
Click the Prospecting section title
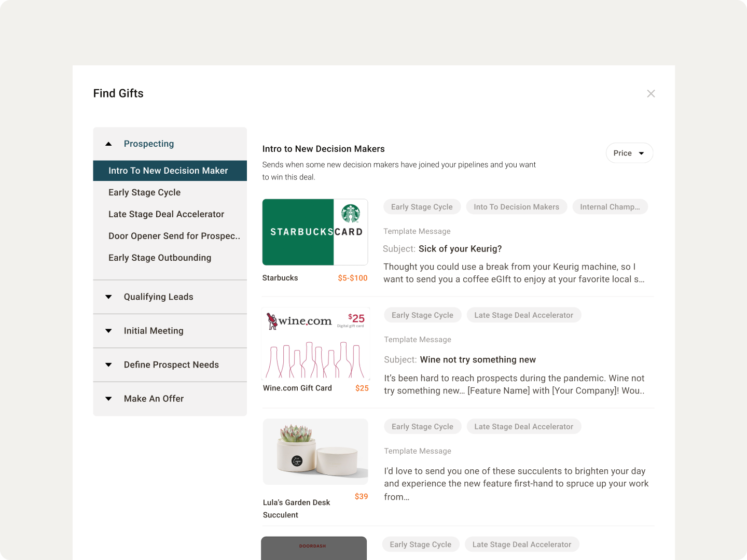(x=149, y=144)
